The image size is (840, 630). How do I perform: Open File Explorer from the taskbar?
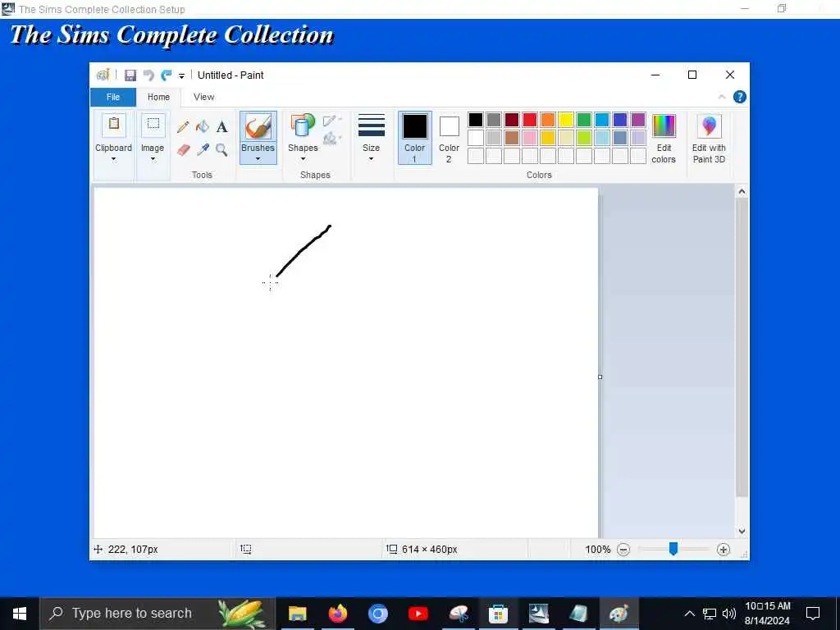pyautogui.click(x=297, y=614)
